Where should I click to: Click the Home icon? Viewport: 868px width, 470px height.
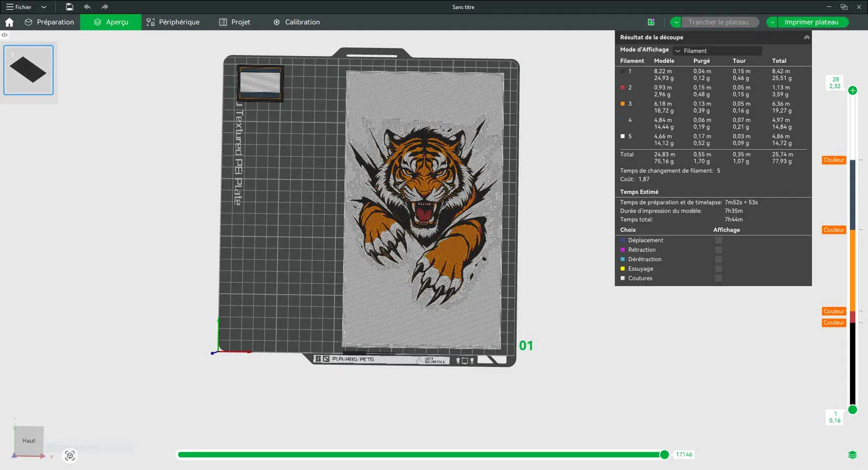[9, 22]
